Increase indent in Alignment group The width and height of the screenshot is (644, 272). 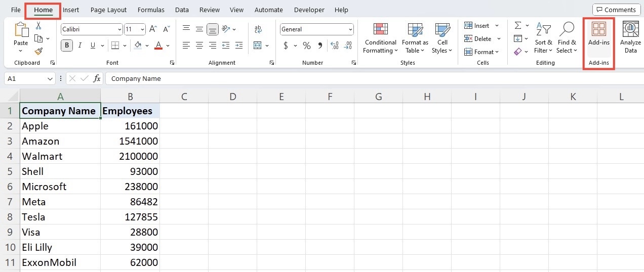239,46
